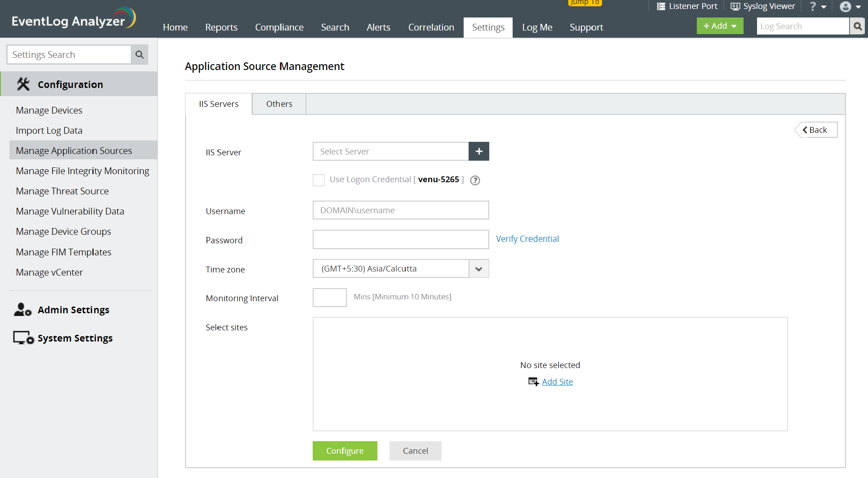Click the Back button
Image resolution: width=868 pixels, height=478 pixels.
[x=816, y=130]
